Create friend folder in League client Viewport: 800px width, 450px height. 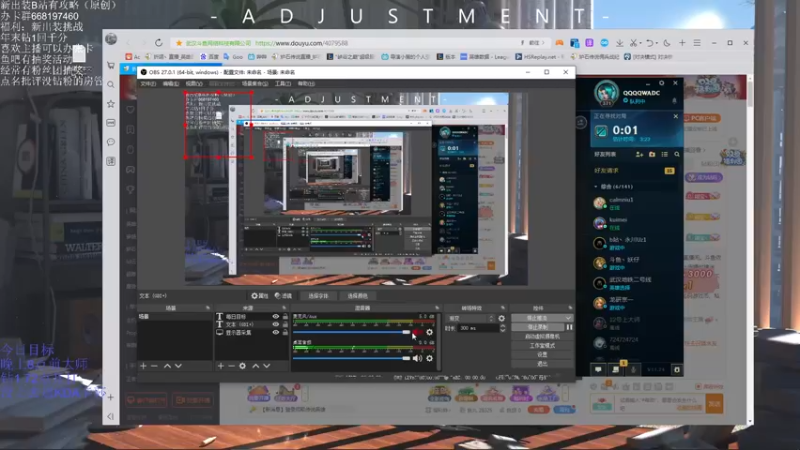652,154
